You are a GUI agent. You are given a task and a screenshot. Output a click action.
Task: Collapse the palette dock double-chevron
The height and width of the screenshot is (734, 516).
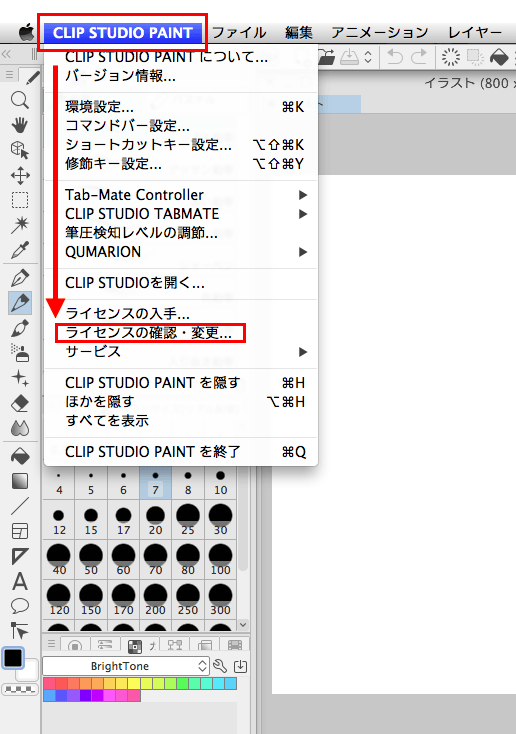(x=6, y=54)
